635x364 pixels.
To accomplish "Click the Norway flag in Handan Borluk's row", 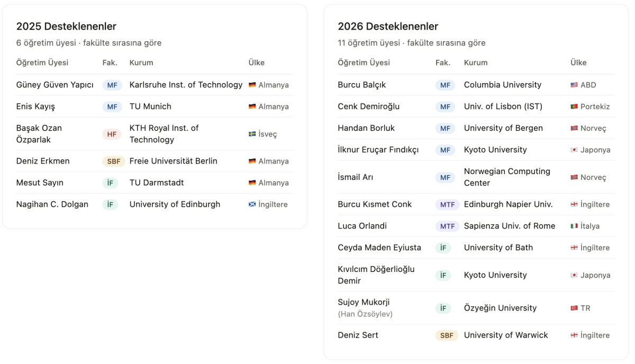I will point(574,129).
